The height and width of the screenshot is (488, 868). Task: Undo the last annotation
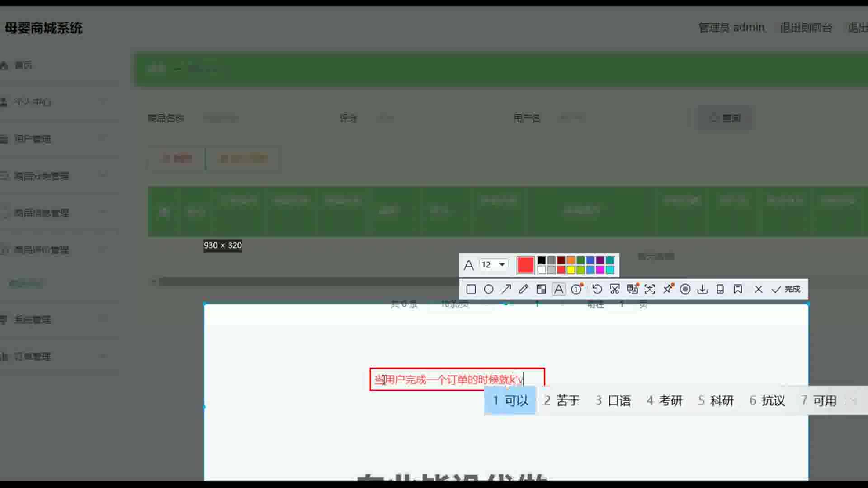[597, 289]
